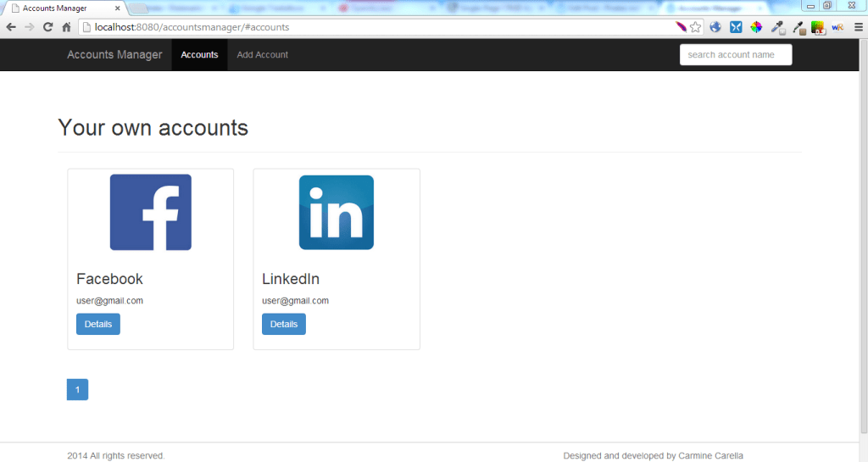The height and width of the screenshot is (462, 868).
Task: Click the browser back arrow
Action: (11, 27)
